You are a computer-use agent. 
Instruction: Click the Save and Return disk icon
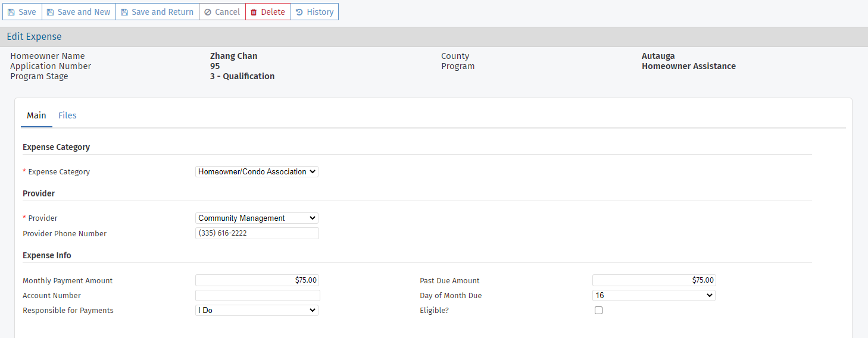124,12
